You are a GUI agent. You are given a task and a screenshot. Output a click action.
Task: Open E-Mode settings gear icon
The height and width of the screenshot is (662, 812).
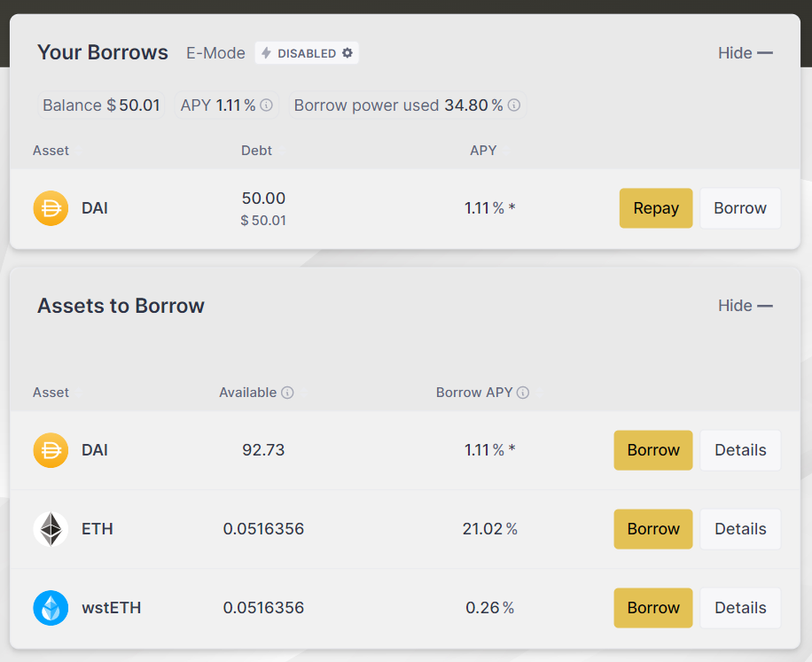347,53
